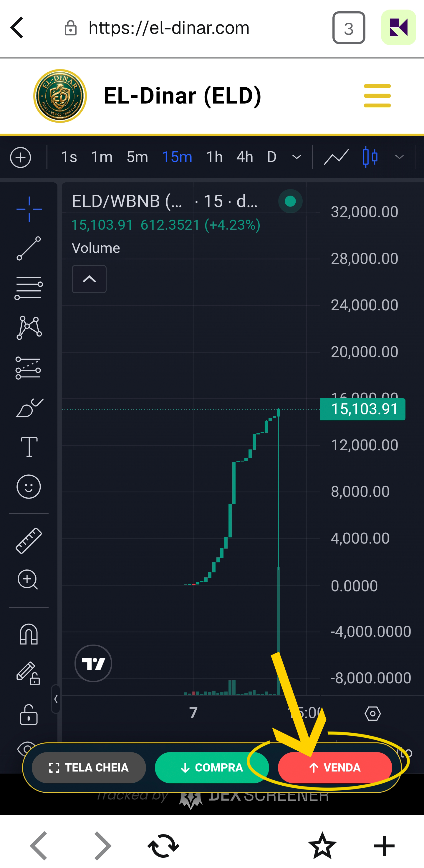Toggle lock all drawings padlock
The image size is (424, 868).
pos(29,714)
